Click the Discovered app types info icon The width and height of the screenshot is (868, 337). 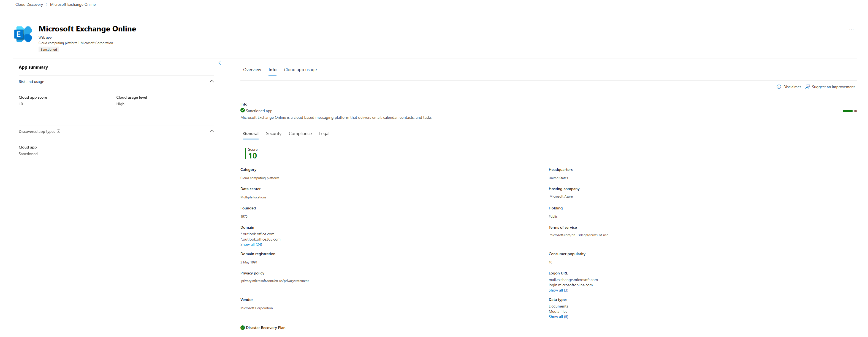pos(59,131)
